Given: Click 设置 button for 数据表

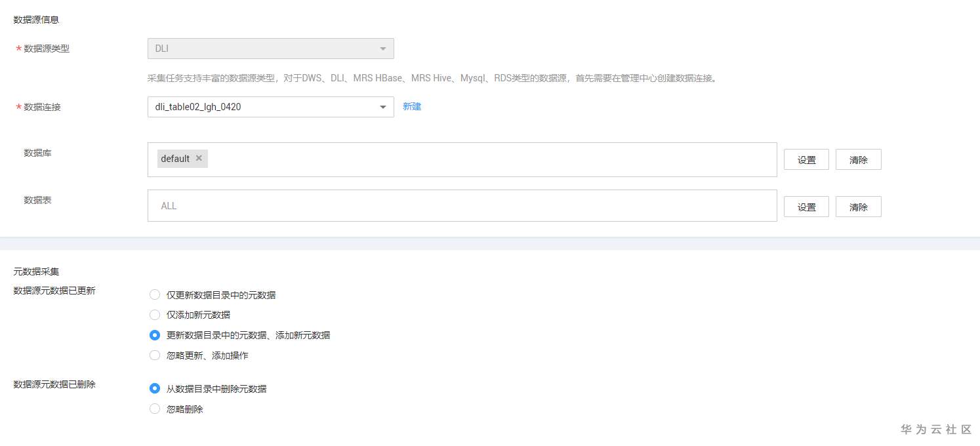Looking at the screenshot, I should [807, 207].
